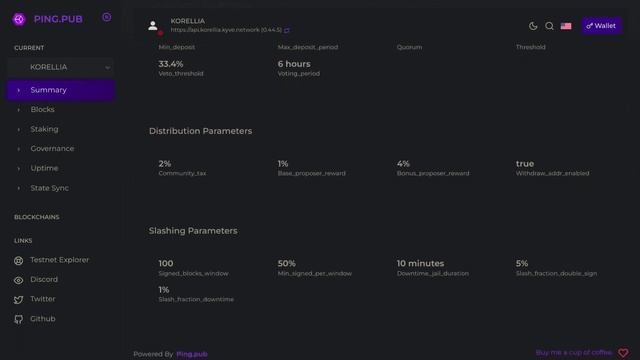640x360 pixels.
Task: Expand the Staking chevron
Action: tap(18, 129)
